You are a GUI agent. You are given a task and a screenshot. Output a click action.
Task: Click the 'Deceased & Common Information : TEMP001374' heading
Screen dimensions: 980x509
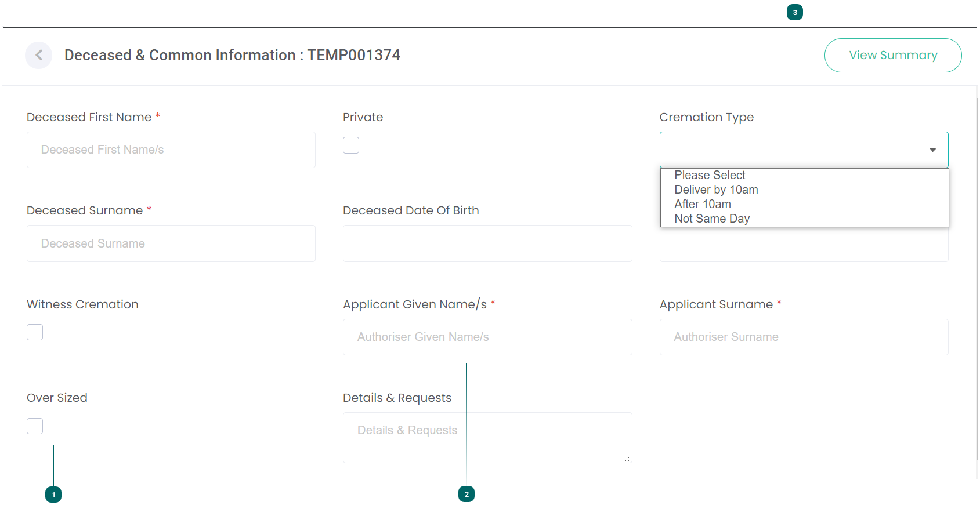232,55
